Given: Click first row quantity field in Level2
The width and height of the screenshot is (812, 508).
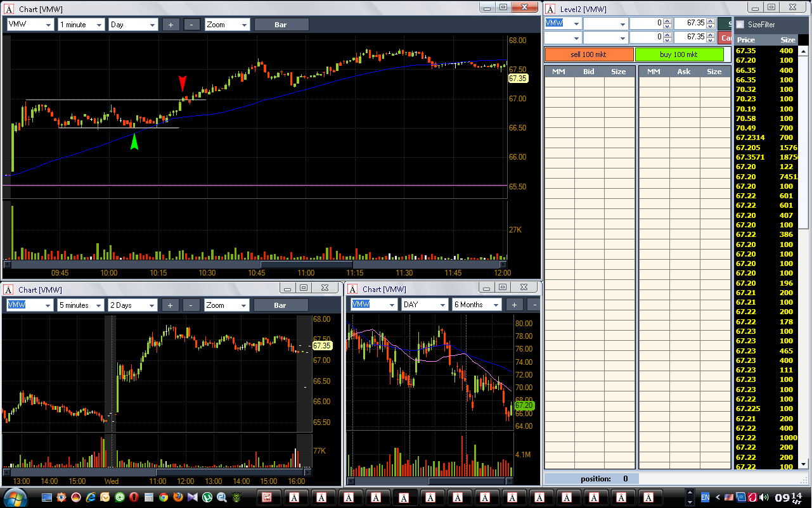Looking at the screenshot, I should click(646, 23).
